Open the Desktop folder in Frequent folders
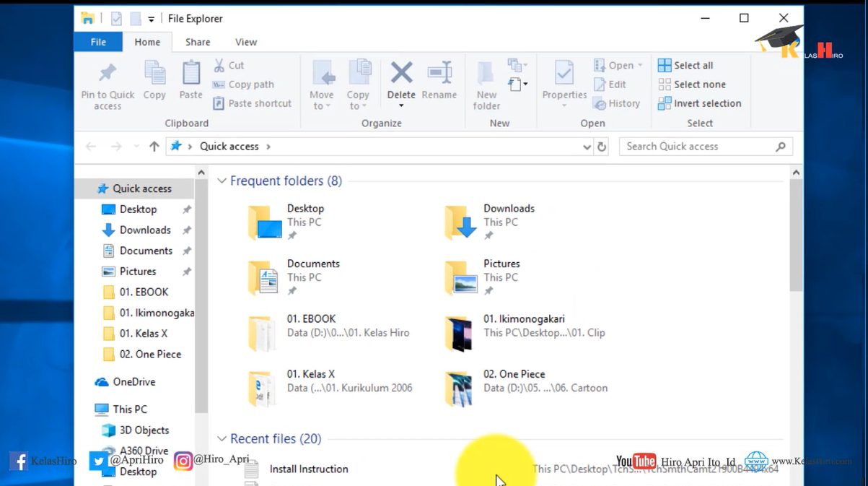The height and width of the screenshot is (486, 868). 286,222
